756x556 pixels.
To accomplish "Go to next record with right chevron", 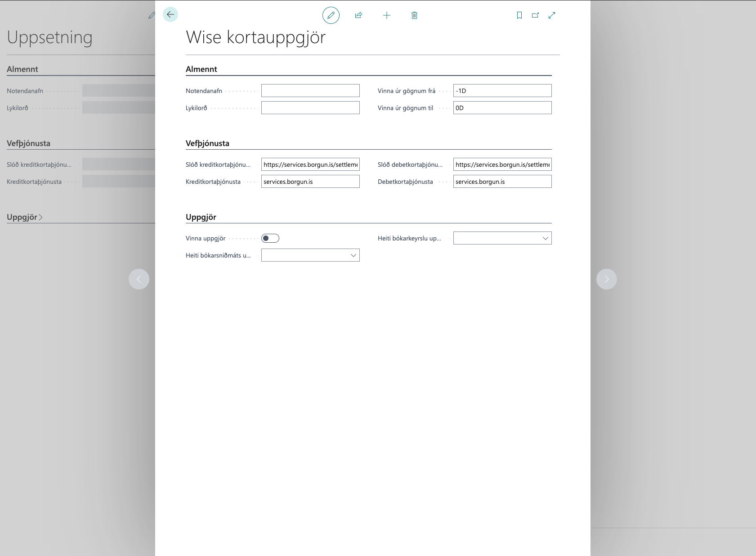I will click(606, 279).
